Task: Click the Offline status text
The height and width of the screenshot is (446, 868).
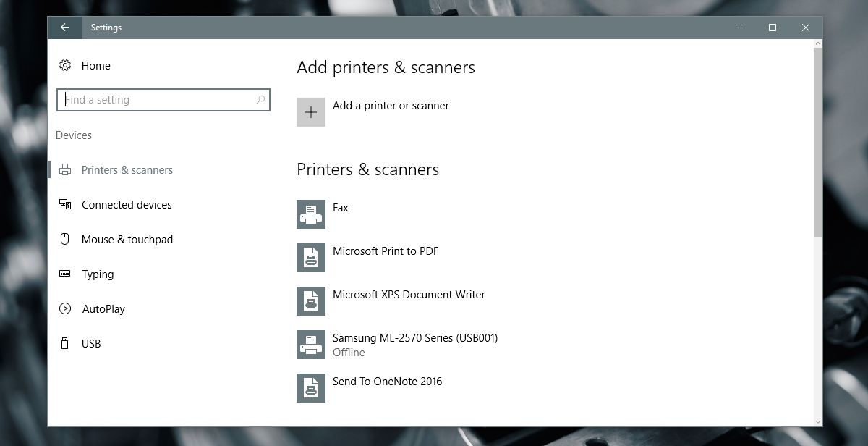Action: [349, 353]
